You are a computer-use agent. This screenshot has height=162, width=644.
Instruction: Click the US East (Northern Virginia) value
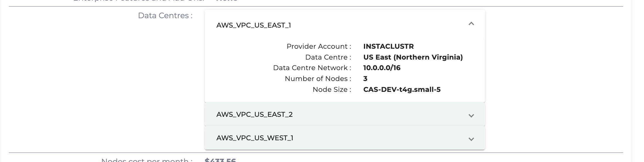pos(413,57)
